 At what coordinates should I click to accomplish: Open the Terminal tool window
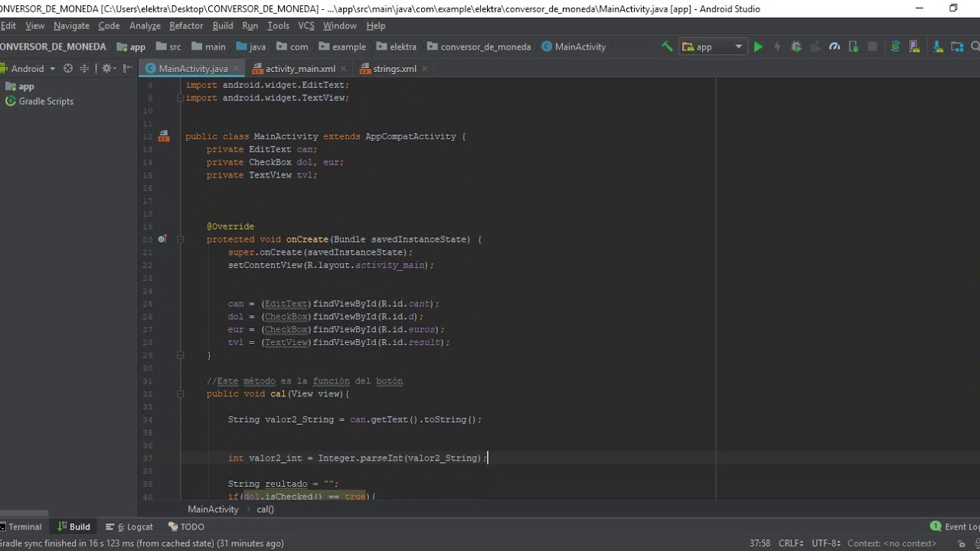21,527
